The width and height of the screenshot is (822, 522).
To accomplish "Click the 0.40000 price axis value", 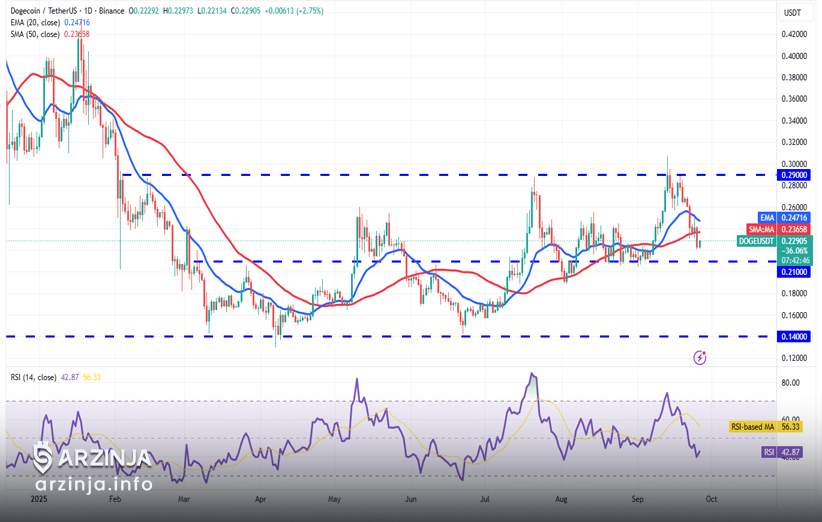I will 793,56.
